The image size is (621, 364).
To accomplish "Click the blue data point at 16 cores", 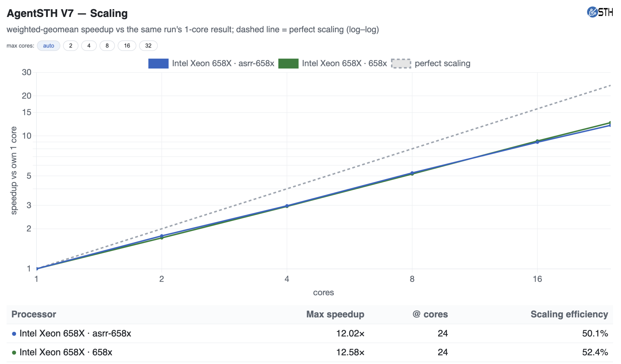I will point(538,142).
